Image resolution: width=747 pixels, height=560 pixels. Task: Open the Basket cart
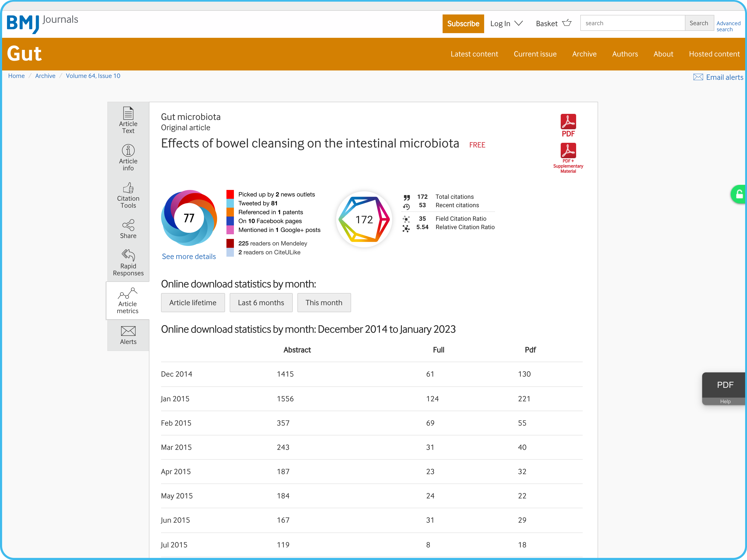pos(553,24)
